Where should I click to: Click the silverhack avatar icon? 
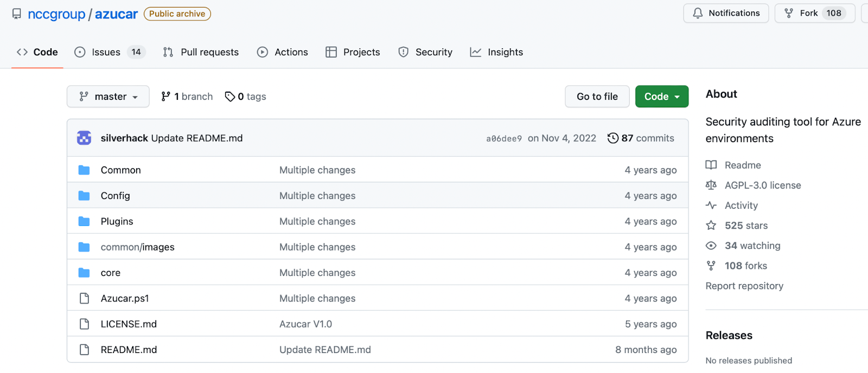click(x=84, y=138)
